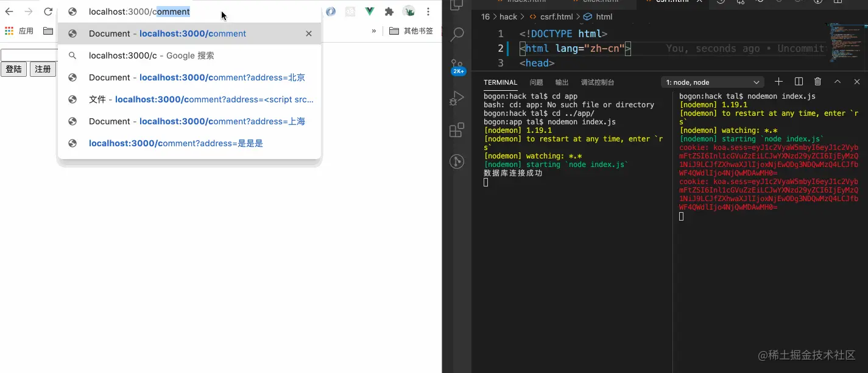Open the '1: node, node' terminal dropdown
The image size is (868, 373).
[713, 82]
